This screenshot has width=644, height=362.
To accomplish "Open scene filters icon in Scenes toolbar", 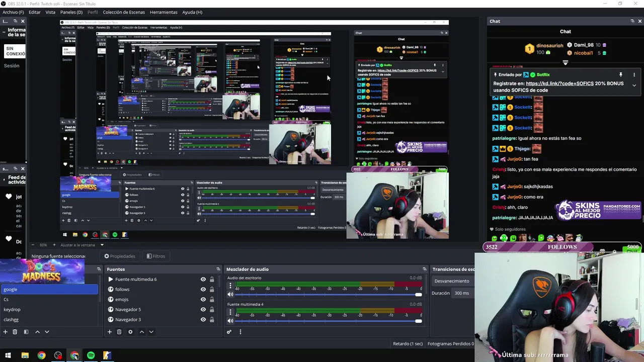I will [26, 332].
